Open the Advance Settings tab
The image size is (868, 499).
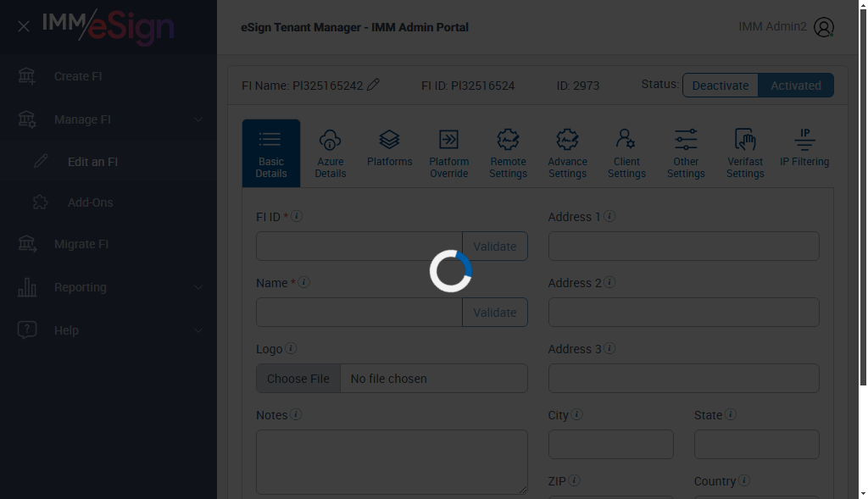pos(567,153)
